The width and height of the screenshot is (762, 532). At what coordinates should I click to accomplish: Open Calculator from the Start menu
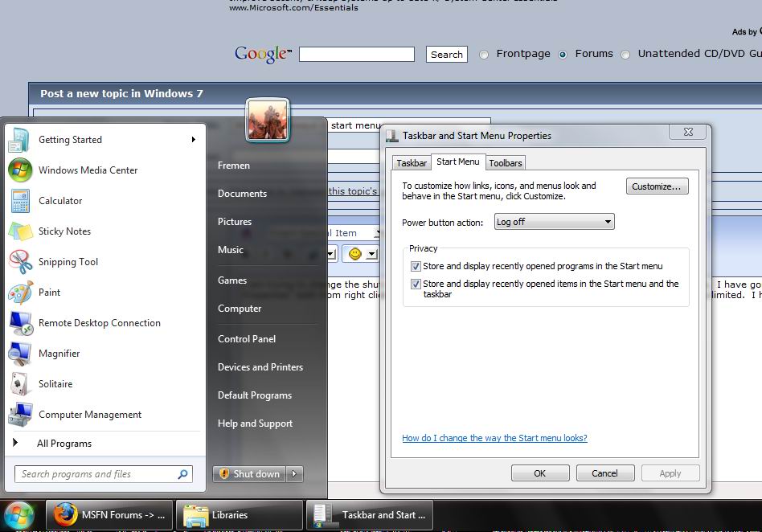click(59, 201)
